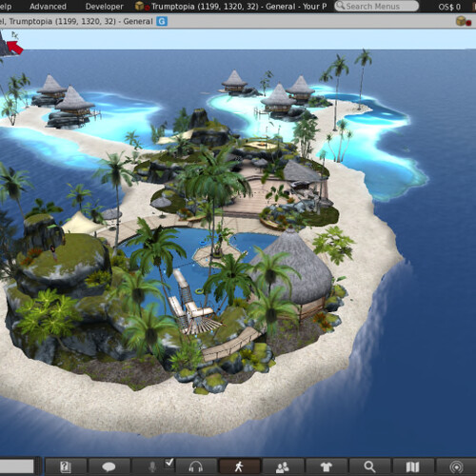Open the world map button

pyautogui.click(x=412, y=467)
